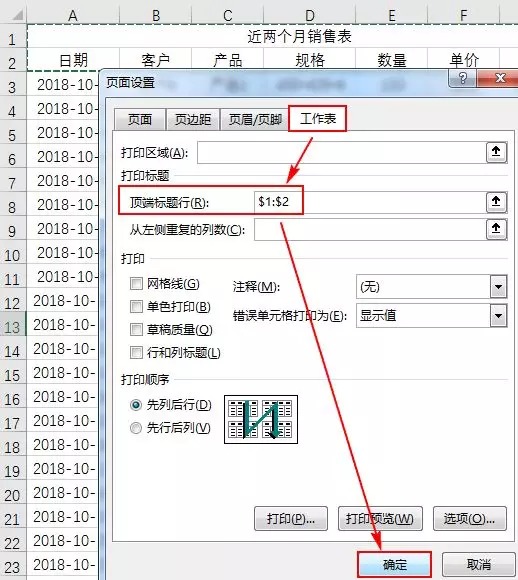
Task: Click the date cell in row 20
Action: point(62,493)
